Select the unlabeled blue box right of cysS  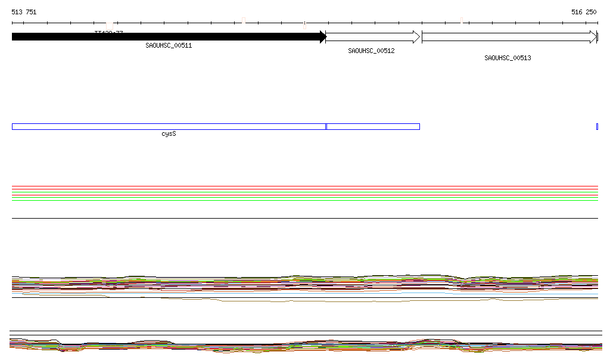coord(374,126)
